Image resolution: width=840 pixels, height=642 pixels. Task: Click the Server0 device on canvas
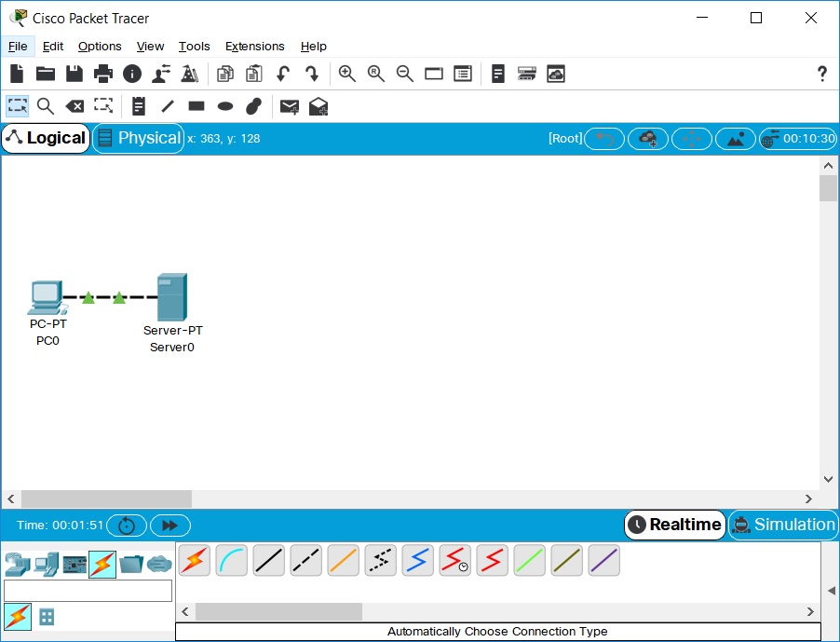[172, 298]
